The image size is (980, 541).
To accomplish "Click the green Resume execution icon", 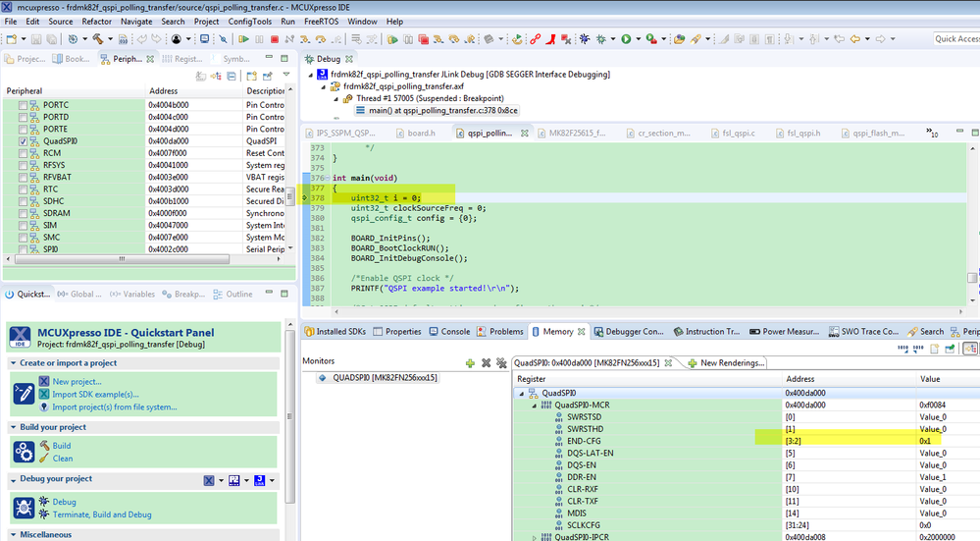I will pos(242,39).
